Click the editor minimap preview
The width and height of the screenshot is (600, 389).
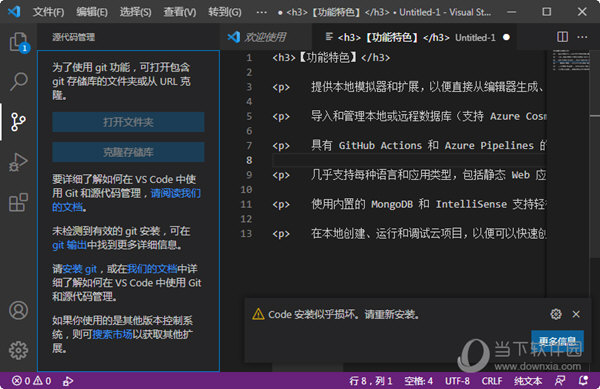tap(571, 60)
